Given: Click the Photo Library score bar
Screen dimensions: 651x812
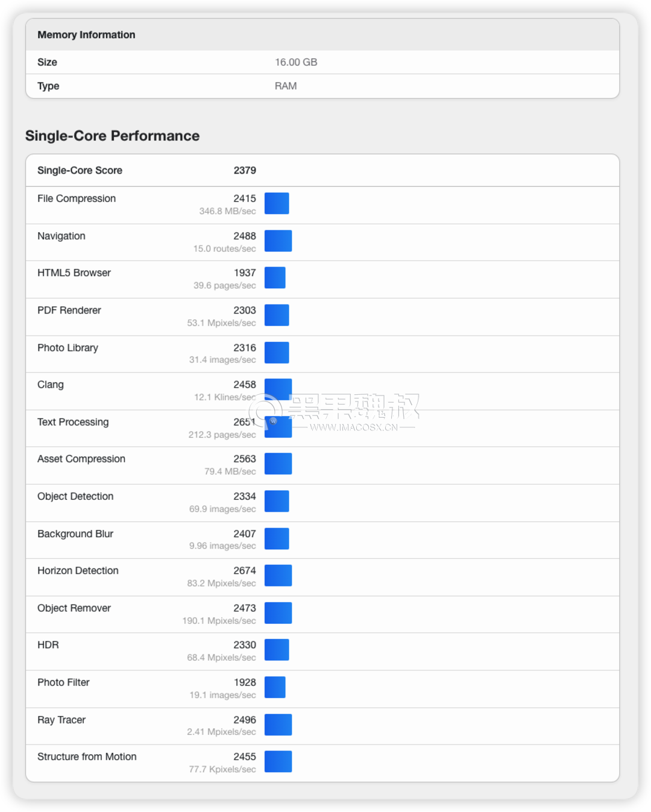Looking at the screenshot, I should tap(277, 353).
